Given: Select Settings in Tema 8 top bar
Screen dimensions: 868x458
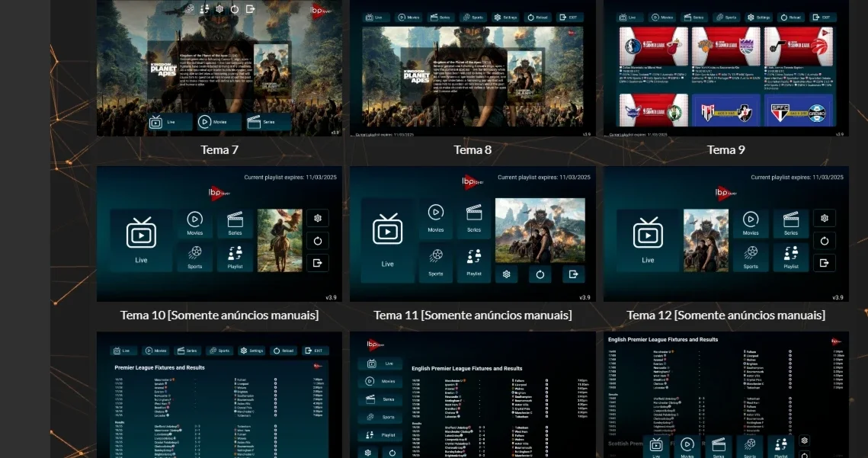Looking at the screenshot, I should coord(506,18).
